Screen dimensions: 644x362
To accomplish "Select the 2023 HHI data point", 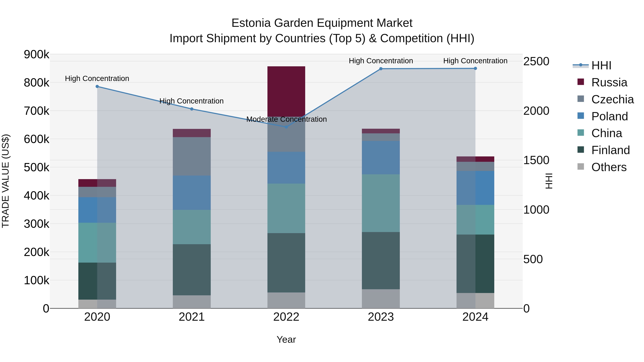I will (x=381, y=69).
